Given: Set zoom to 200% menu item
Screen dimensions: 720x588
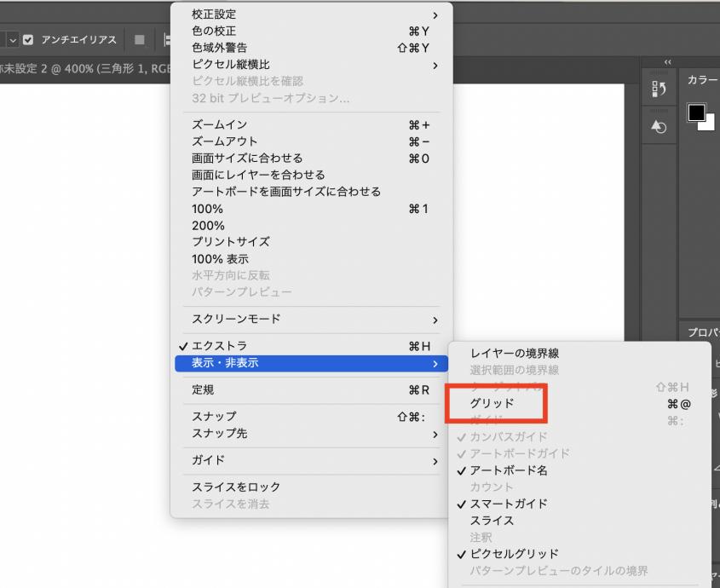Looking at the screenshot, I should (x=311, y=226).
